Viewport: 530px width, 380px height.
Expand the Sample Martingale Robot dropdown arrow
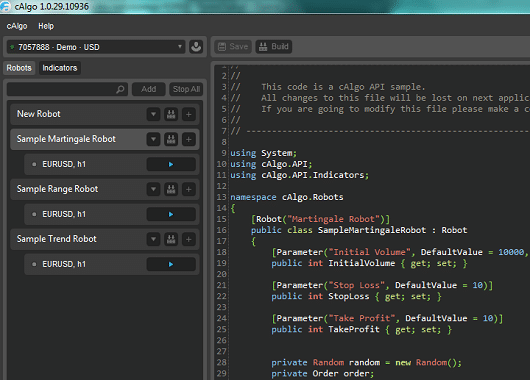pos(153,139)
